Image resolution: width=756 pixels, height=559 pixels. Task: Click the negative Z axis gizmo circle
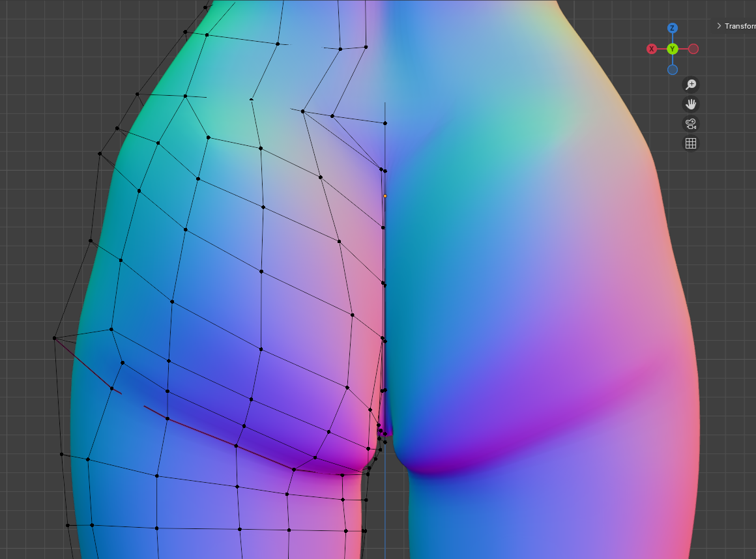(x=673, y=70)
